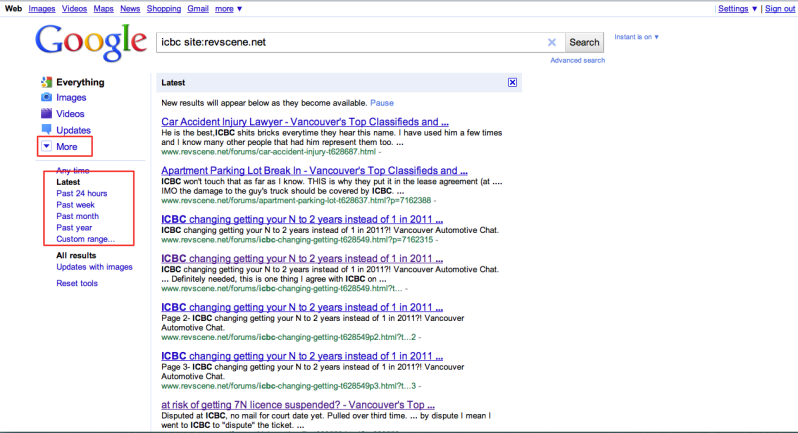798x433 pixels.
Task: Select the All results option
Action: point(76,255)
